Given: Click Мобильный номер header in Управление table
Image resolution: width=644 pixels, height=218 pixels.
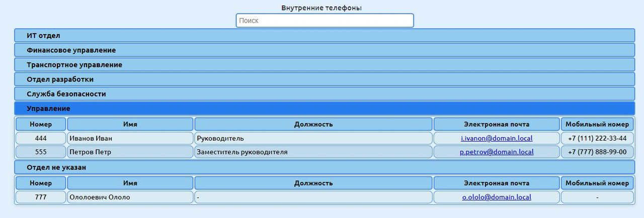Looking at the screenshot, I should (597, 124).
